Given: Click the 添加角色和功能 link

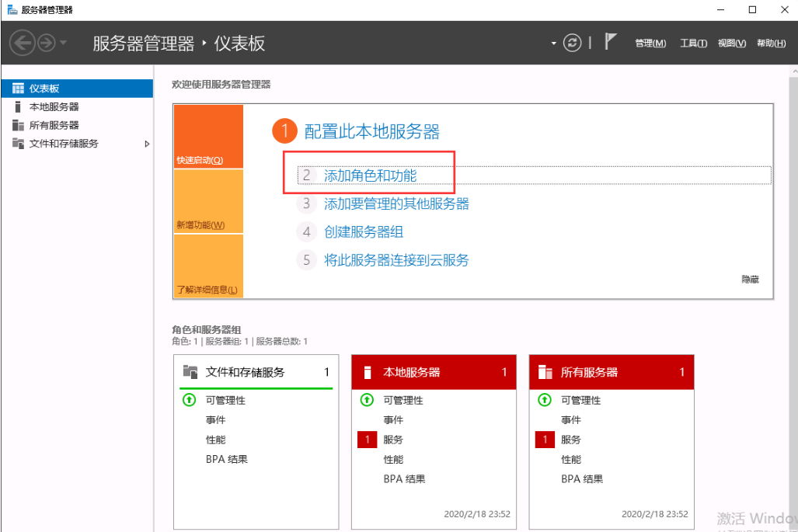Looking at the screenshot, I should click(x=370, y=176).
